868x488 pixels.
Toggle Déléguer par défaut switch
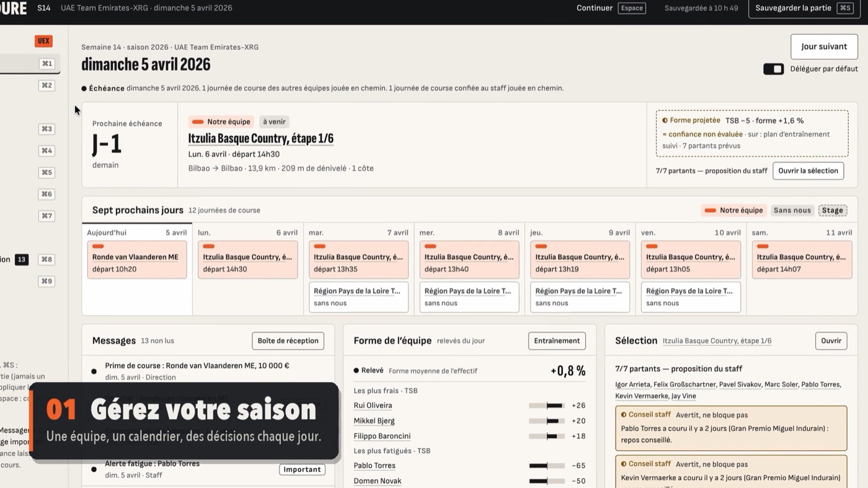point(773,69)
